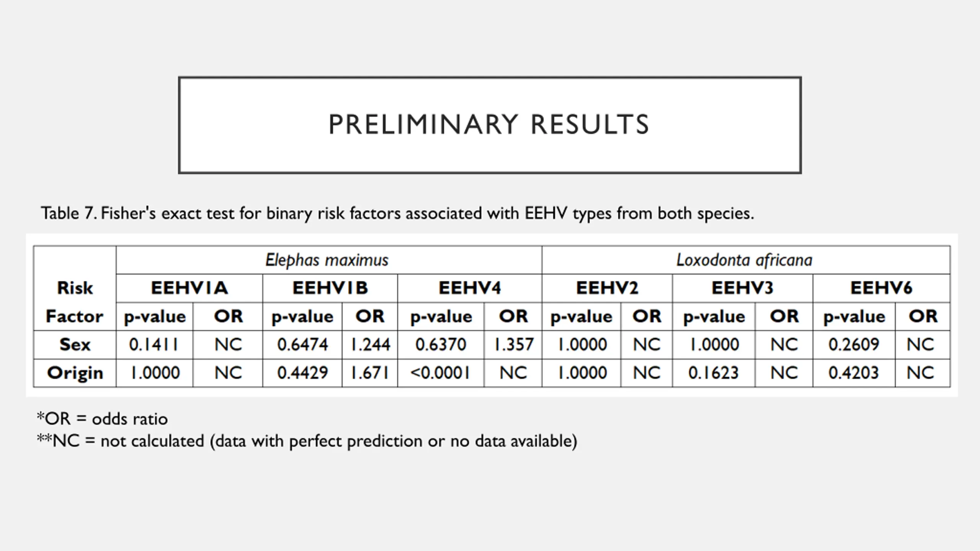Select the Origin row label
This screenshot has width=980, height=551.
[75, 373]
